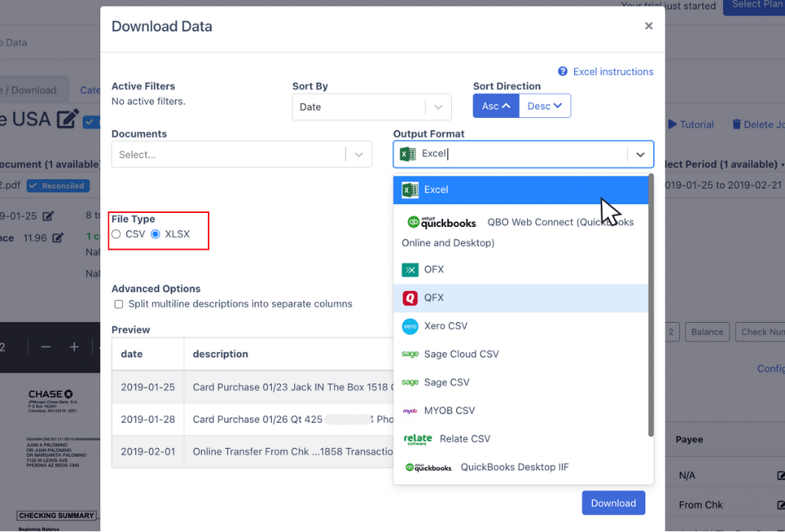Click the Check Num button in background
The height and width of the screenshot is (532, 785).
(761, 332)
